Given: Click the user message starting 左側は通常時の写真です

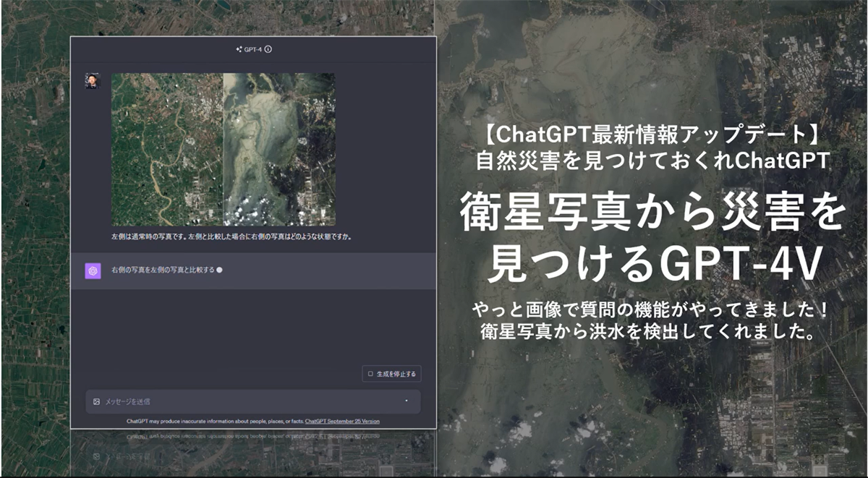Looking at the screenshot, I should pyautogui.click(x=231, y=236).
